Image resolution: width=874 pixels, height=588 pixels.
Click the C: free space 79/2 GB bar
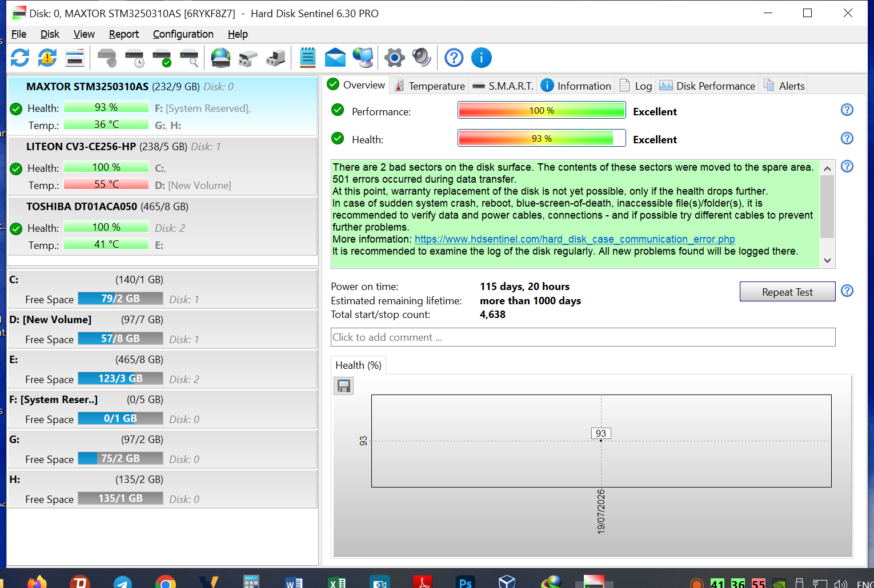coord(121,299)
